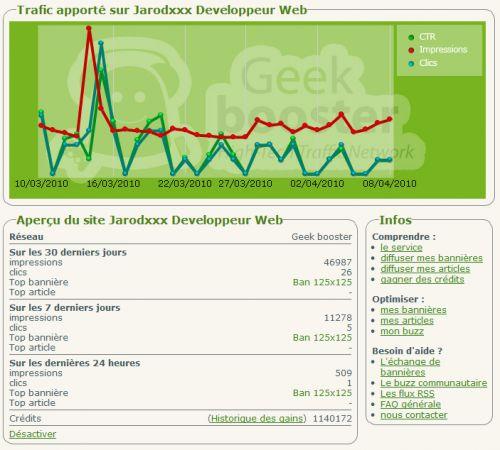This screenshot has height=450, width=500.
Task: Click the red Impressions legend dot
Action: 411,50
